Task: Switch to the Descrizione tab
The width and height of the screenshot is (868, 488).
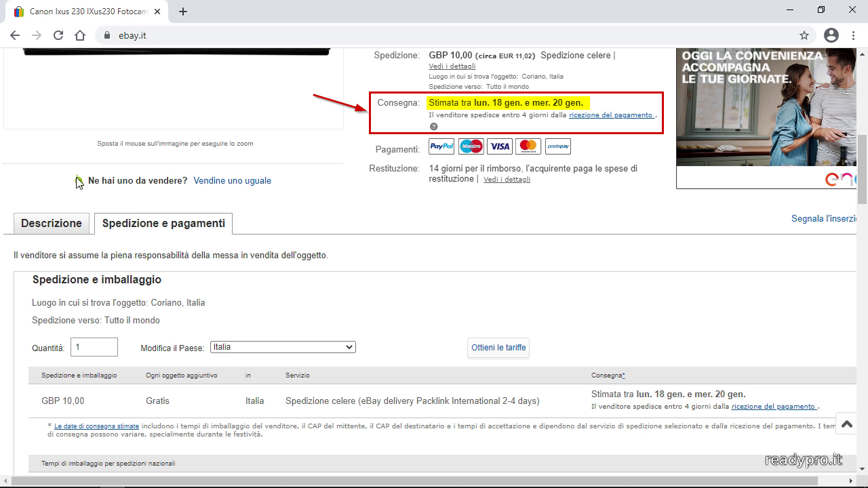Action: (x=52, y=223)
